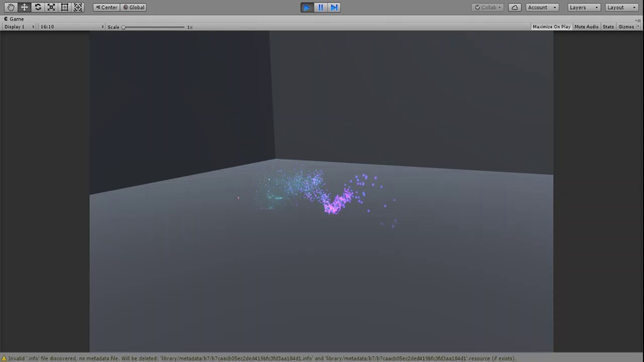Screen dimensions: 644x362
Task: Open the Layout dropdown
Action: (x=621, y=7)
